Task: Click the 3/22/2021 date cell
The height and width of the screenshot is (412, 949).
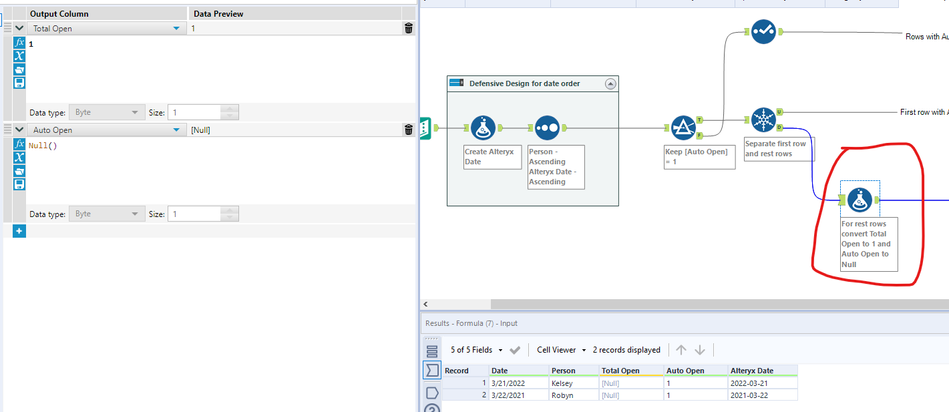Action: click(x=519, y=394)
